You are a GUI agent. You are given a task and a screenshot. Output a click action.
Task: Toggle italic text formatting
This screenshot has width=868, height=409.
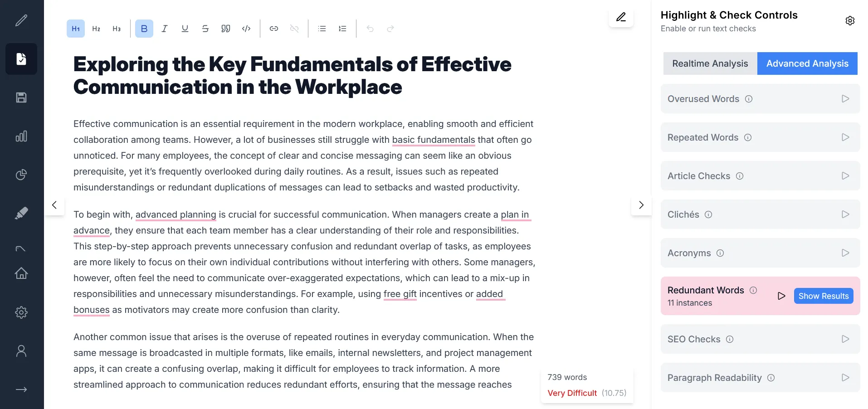pos(164,29)
